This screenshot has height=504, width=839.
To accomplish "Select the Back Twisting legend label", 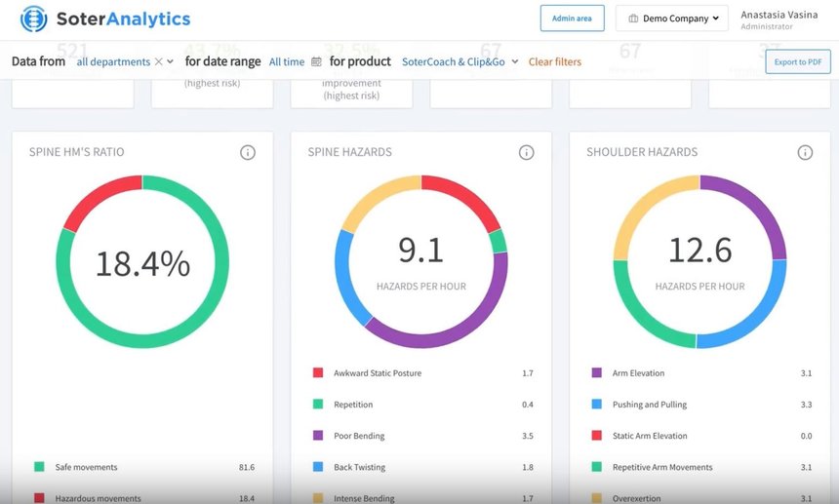I will tap(359, 467).
